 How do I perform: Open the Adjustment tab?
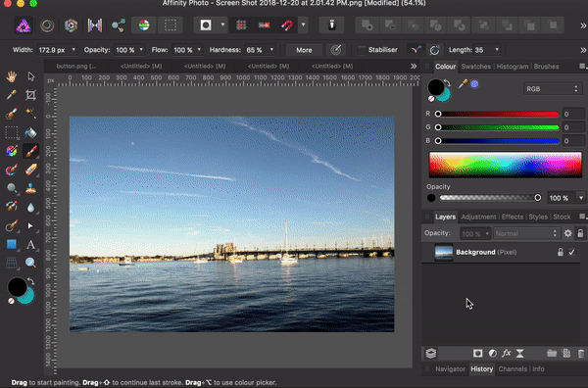(x=478, y=217)
